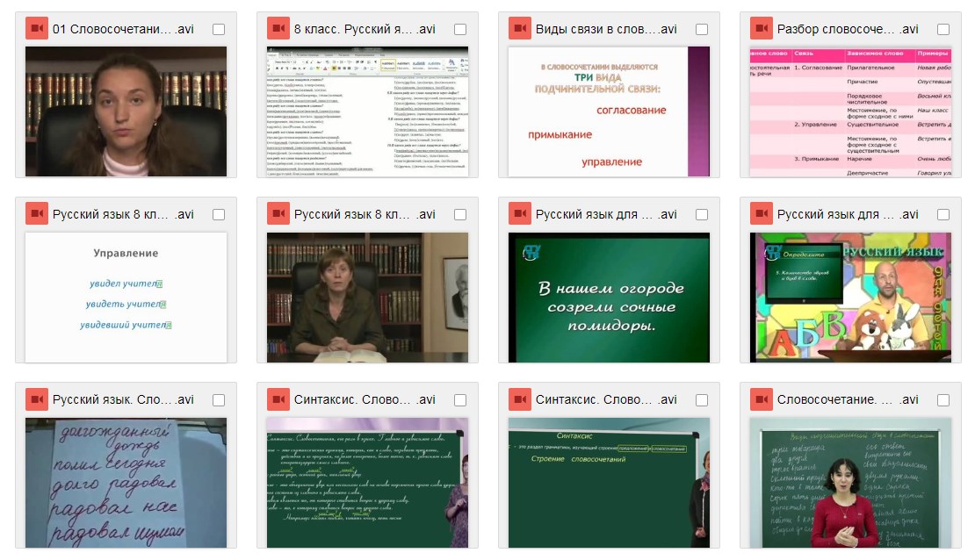Viewport: 975px width, 560px height.
Task: Click video icon of "Русский язык. Сло... .avi"
Action: click(x=37, y=399)
